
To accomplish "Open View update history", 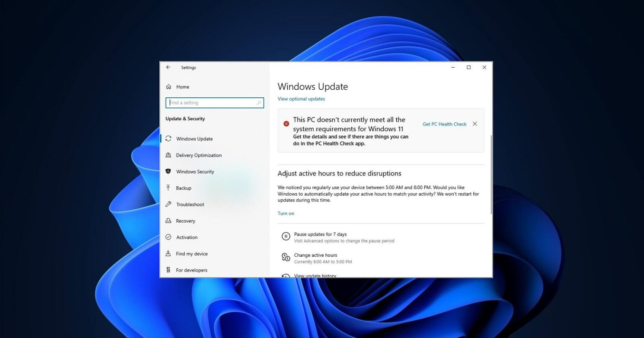I will point(315,276).
